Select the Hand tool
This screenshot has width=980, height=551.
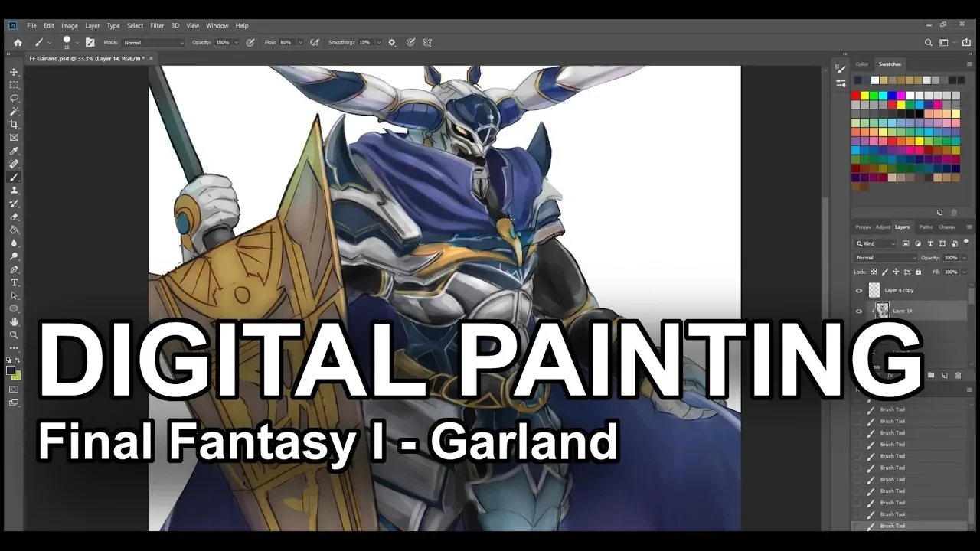pyautogui.click(x=14, y=321)
